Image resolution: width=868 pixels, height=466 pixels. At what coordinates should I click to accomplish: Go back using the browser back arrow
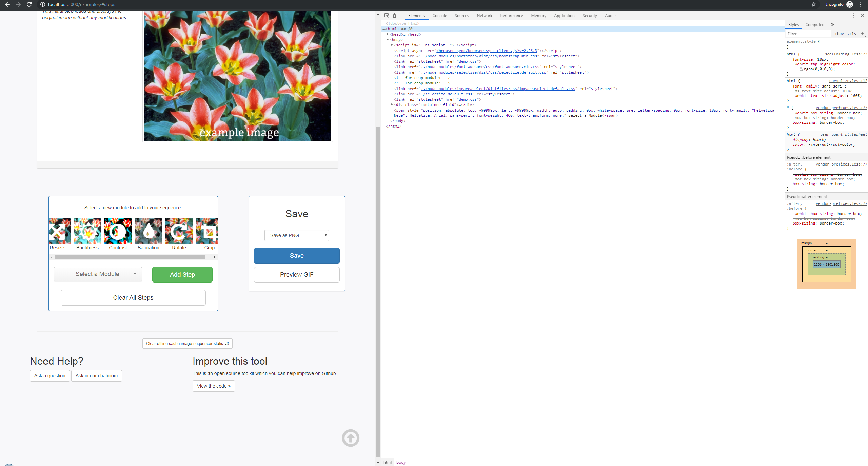7,4
